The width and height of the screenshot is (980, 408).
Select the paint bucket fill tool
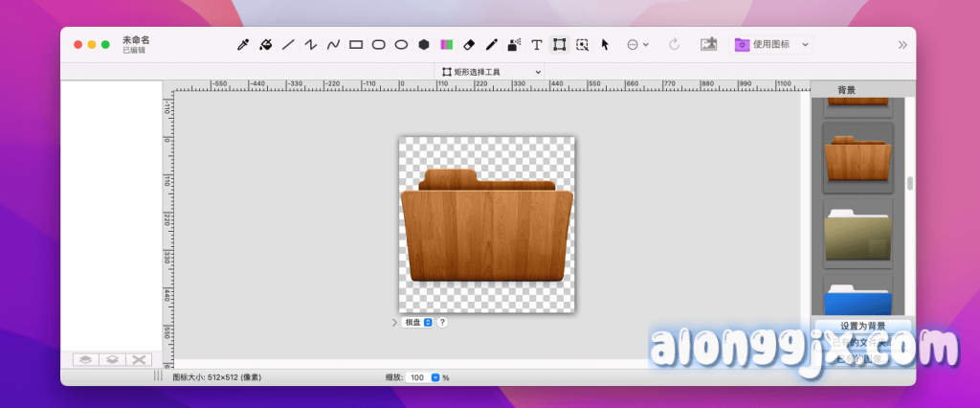tap(266, 44)
